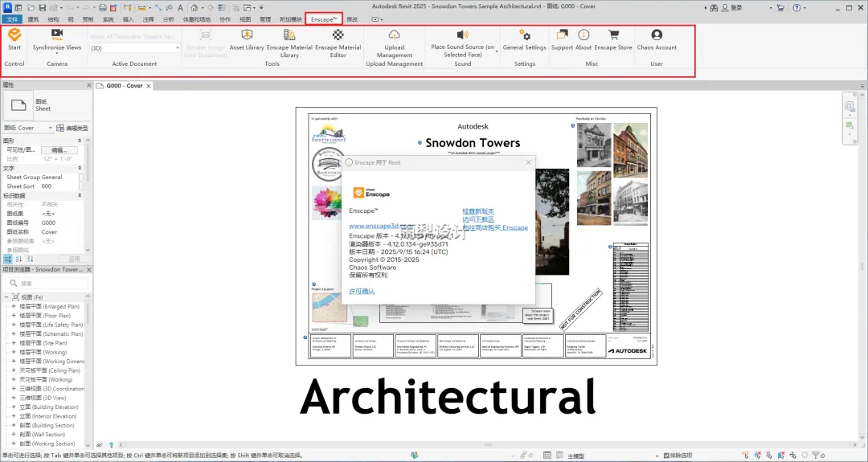Click the first blue link in About dialog's right column
Image resolution: width=868 pixels, height=462 pixels.
[478, 211]
